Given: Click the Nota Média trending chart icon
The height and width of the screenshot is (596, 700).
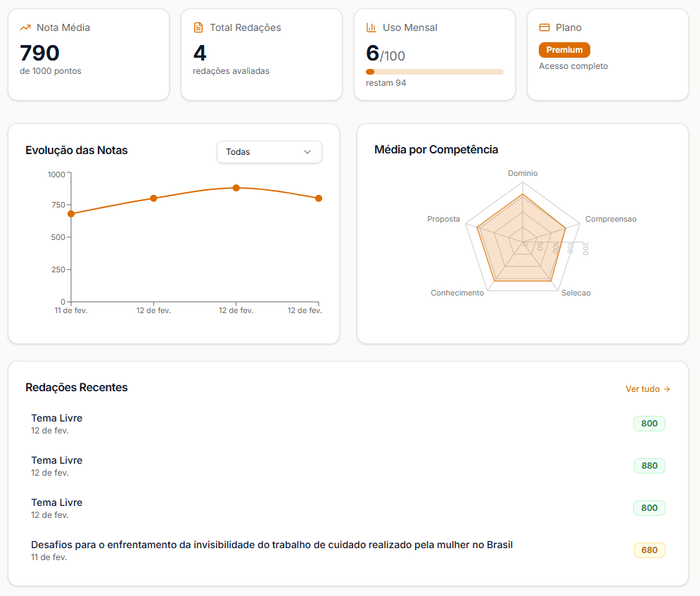Looking at the screenshot, I should click(26, 27).
